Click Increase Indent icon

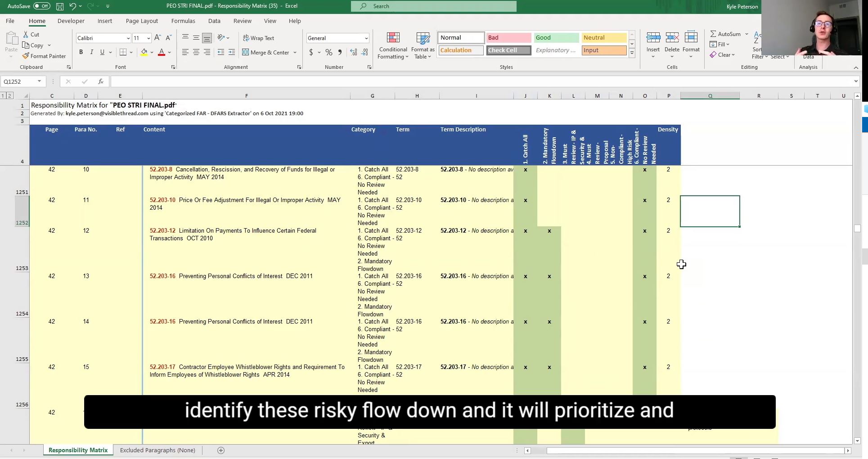232,52
